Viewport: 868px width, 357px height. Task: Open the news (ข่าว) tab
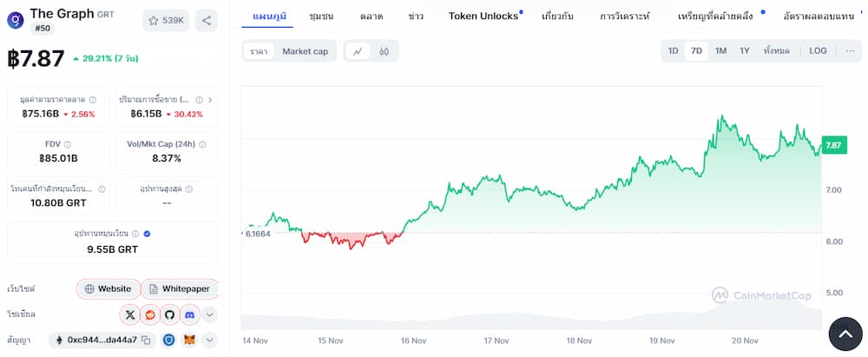415,17
